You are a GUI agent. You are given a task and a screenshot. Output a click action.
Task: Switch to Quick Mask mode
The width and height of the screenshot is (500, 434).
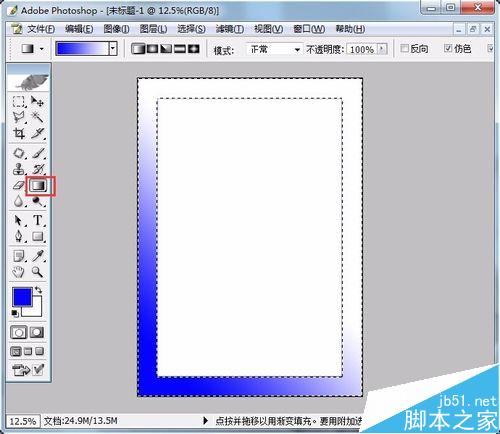coord(37,332)
